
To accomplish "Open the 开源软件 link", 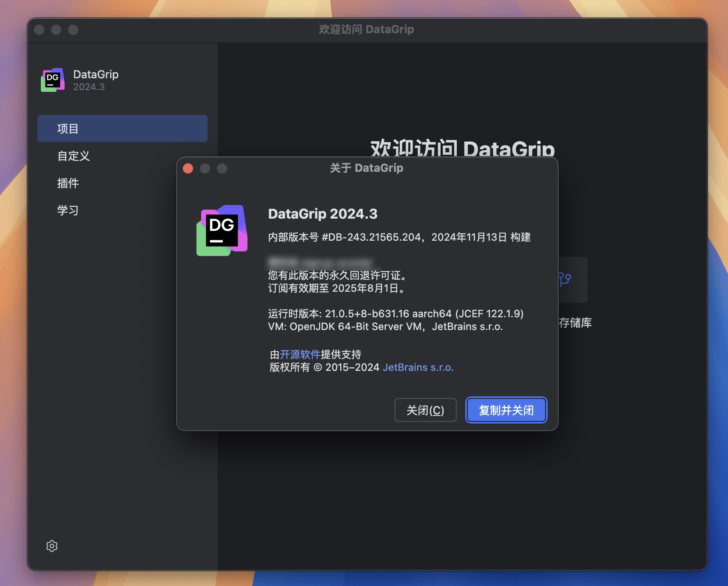I will [300, 355].
